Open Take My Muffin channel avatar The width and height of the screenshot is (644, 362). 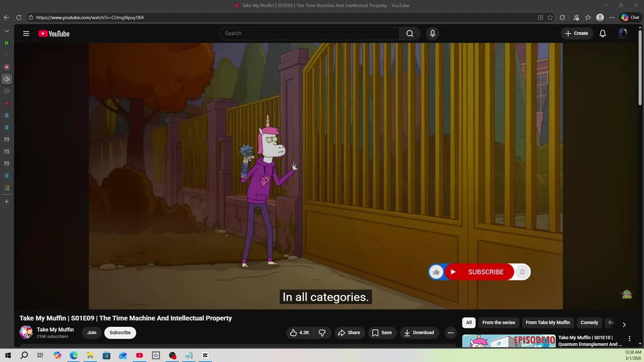pos(26,332)
